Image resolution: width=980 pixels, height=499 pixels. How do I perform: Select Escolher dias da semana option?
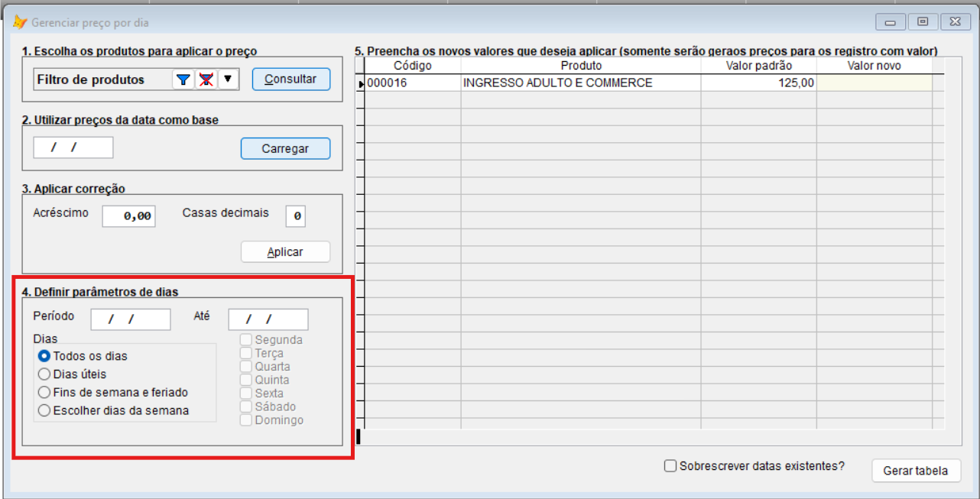(44, 410)
